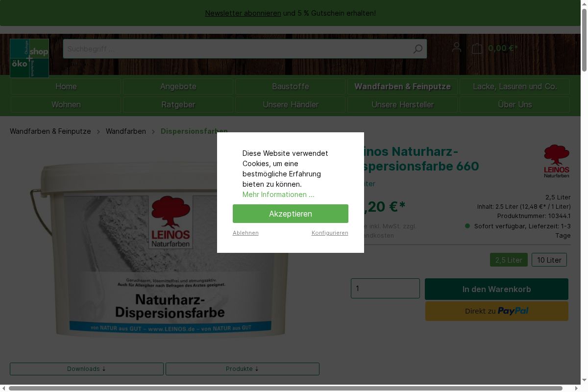Click the Direkt zu PayPal button
Screen dimensions: 588x392
click(x=496, y=311)
